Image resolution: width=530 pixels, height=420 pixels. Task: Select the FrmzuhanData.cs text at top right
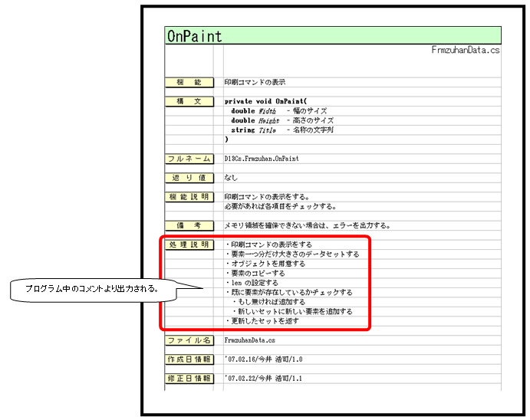[x=466, y=50]
